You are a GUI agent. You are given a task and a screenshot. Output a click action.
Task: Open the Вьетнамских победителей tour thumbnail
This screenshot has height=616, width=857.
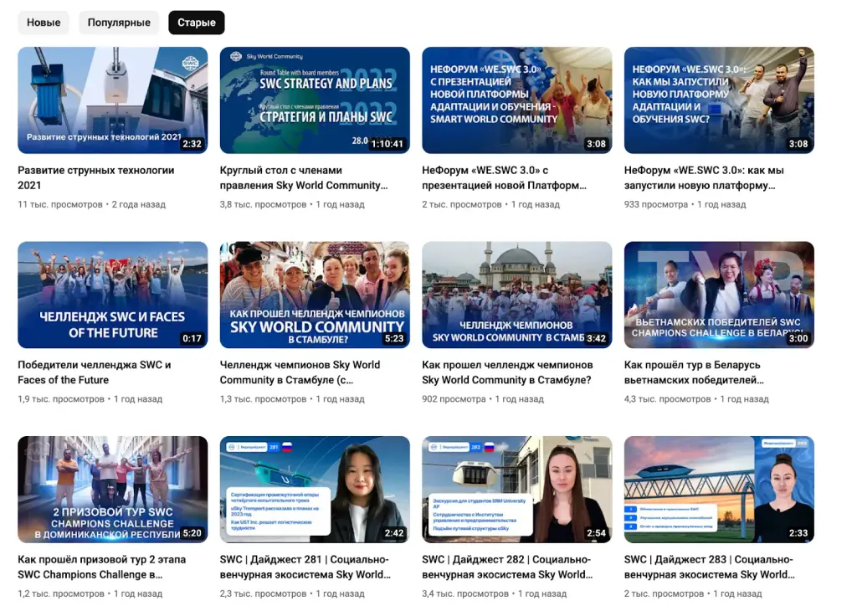pos(719,295)
